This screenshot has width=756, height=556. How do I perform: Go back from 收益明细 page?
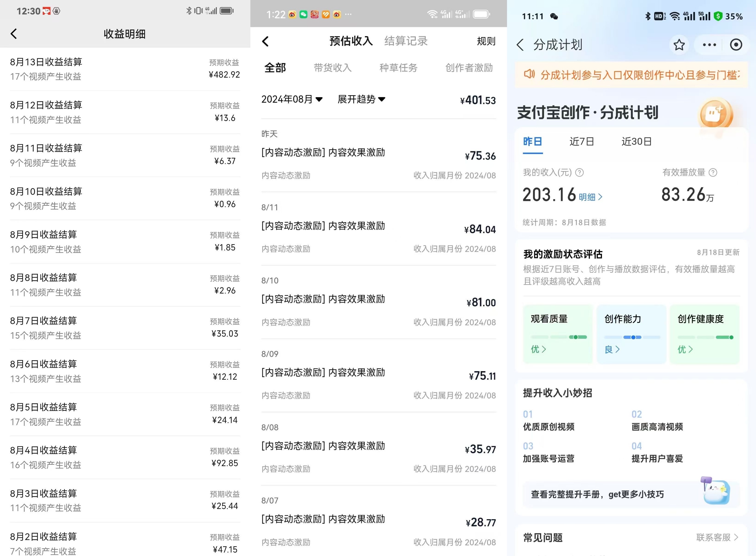click(13, 34)
